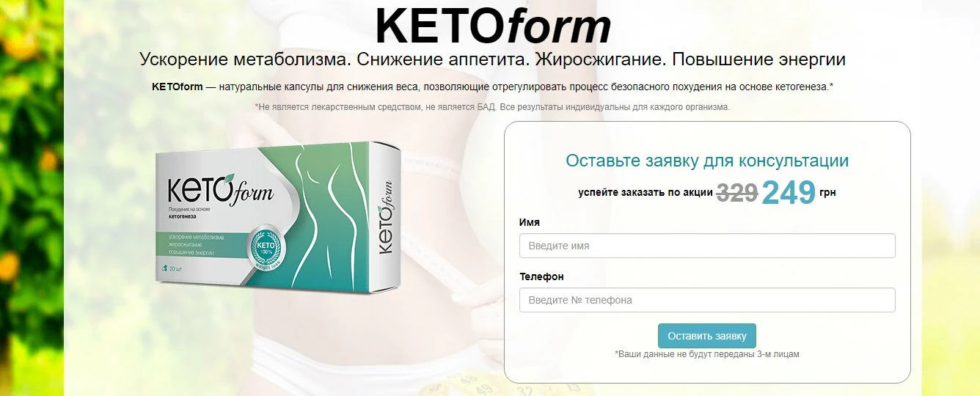The height and width of the screenshot is (396, 980).
Task: Click the KETO 100% round badge on box
Action: (x=265, y=246)
